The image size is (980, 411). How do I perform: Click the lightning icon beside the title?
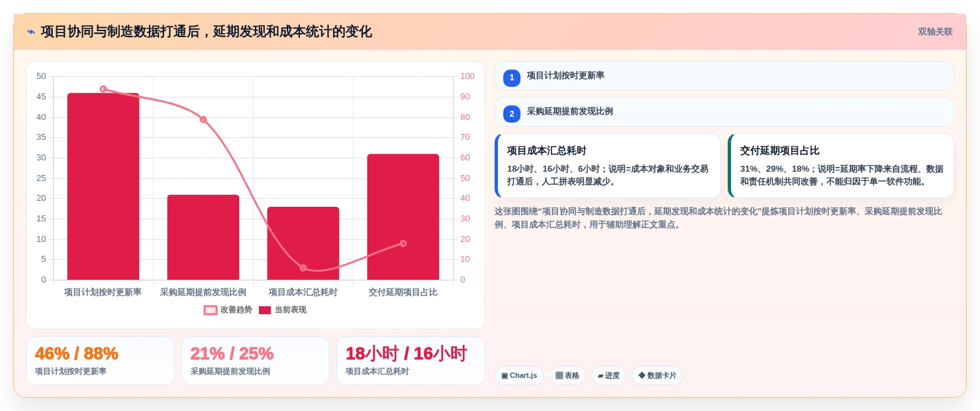pyautogui.click(x=31, y=32)
